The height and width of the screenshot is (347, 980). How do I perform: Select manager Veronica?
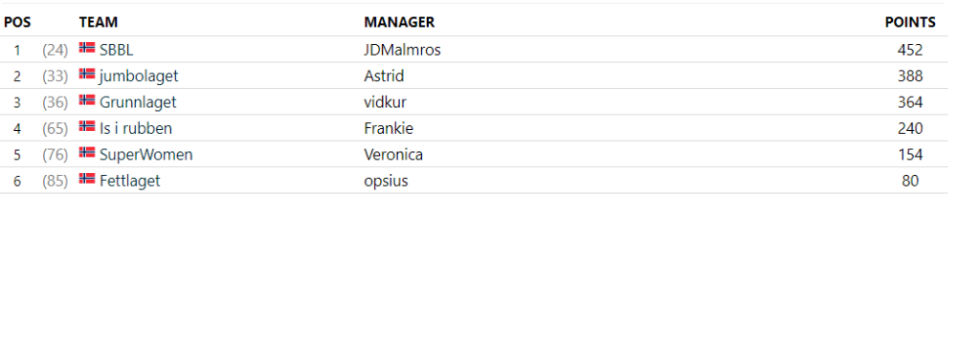393,155
